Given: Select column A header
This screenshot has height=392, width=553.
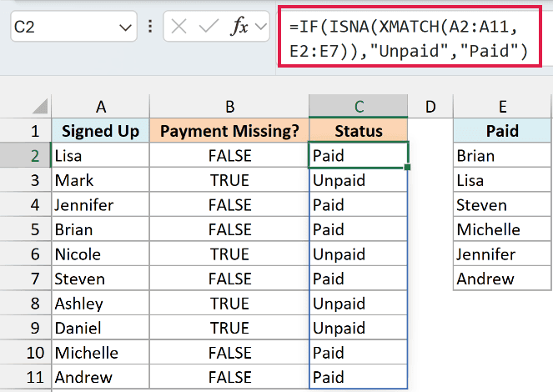Looking at the screenshot, I should (x=101, y=106).
